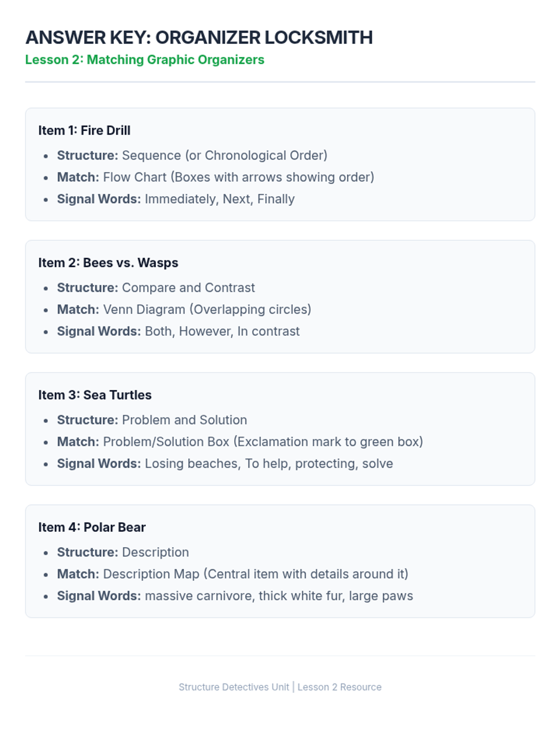Select the Item 2: Bees vs. Wasps heading
Screen dimensions: 560x747
tap(108, 263)
